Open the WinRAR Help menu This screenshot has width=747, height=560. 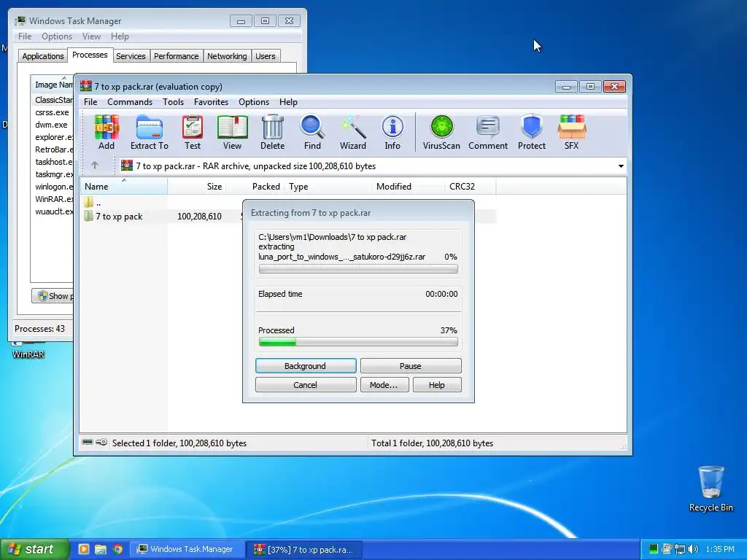click(x=288, y=102)
